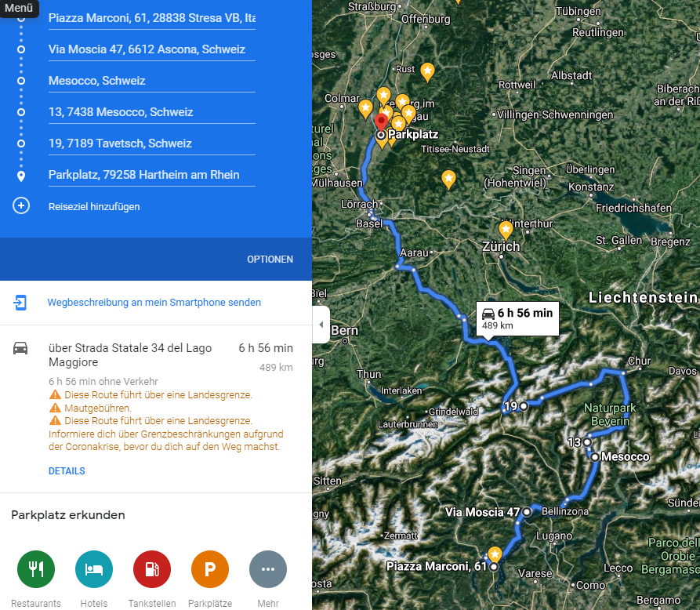Click the send-to-phone icon
The height and width of the screenshot is (610, 700).
(x=20, y=303)
